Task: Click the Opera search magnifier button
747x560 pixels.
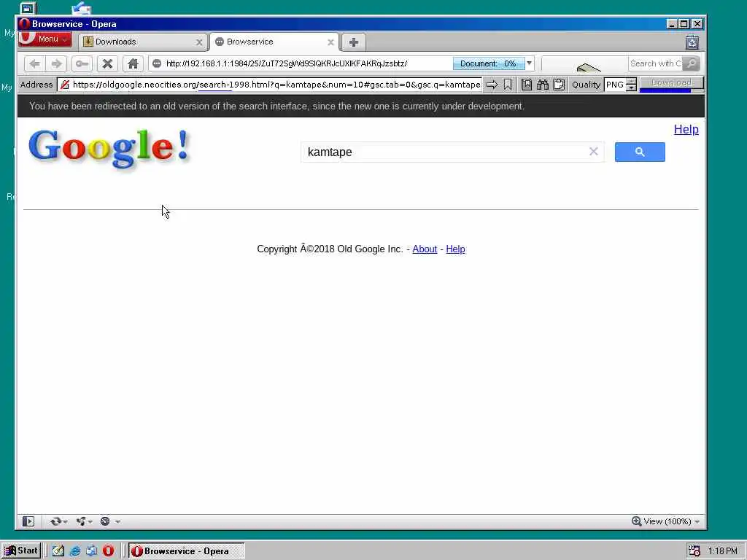Action: pyautogui.click(x=691, y=63)
